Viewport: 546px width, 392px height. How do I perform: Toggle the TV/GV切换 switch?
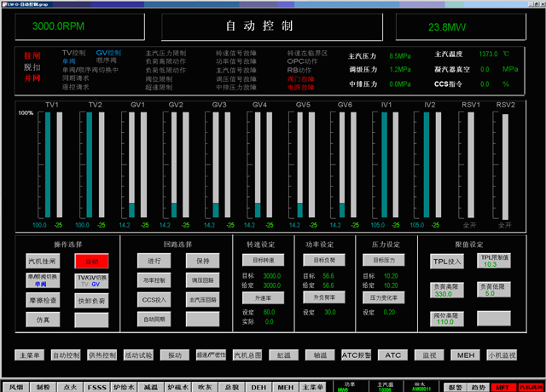click(x=92, y=280)
